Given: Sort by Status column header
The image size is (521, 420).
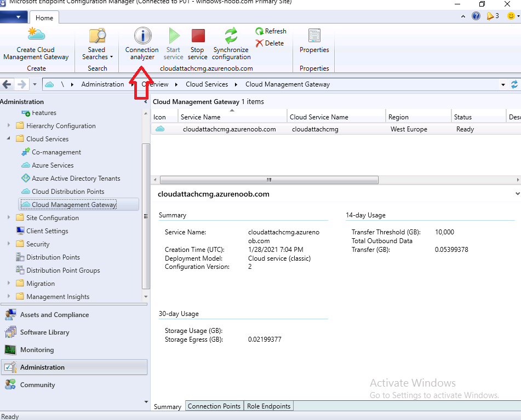Looking at the screenshot, I should tap(478, 117).
